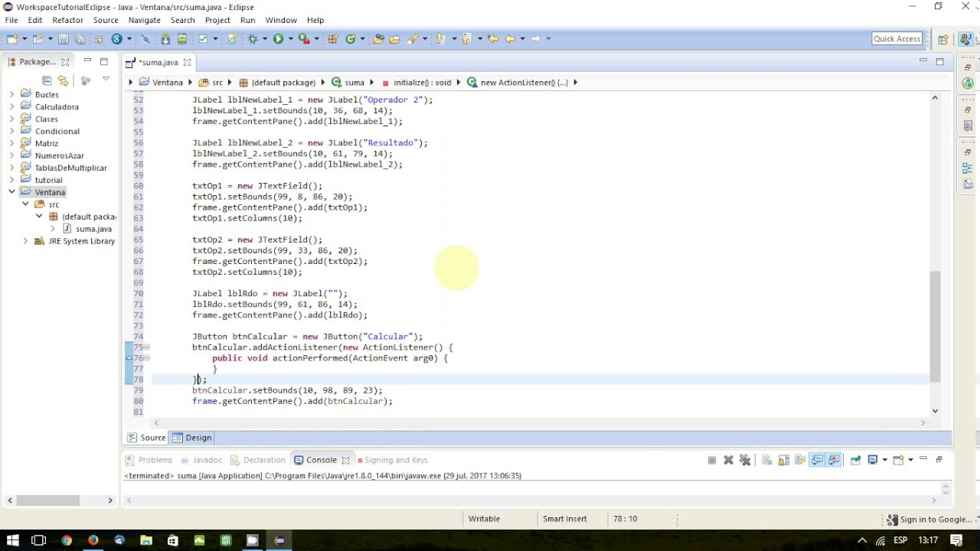Expand the Bucles project

pos(11,94)
